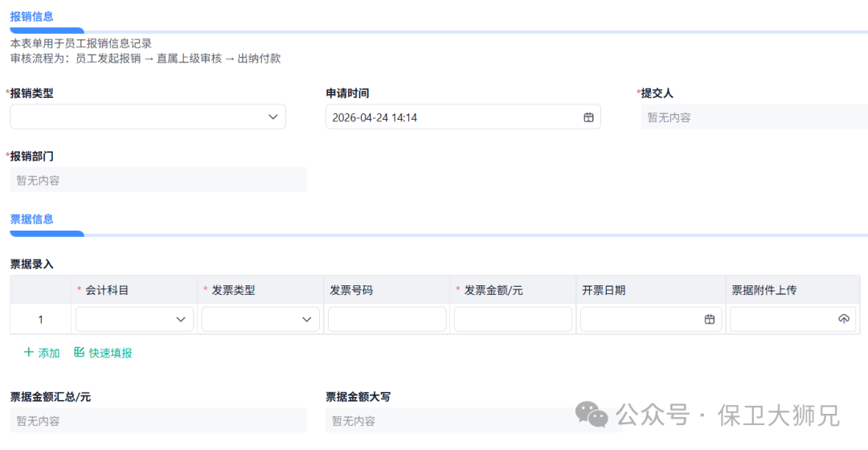Screen dimensions: 868x450
Task: Expand the 会计科目 dropdown in row 1
Action: [x=134, y=319]
